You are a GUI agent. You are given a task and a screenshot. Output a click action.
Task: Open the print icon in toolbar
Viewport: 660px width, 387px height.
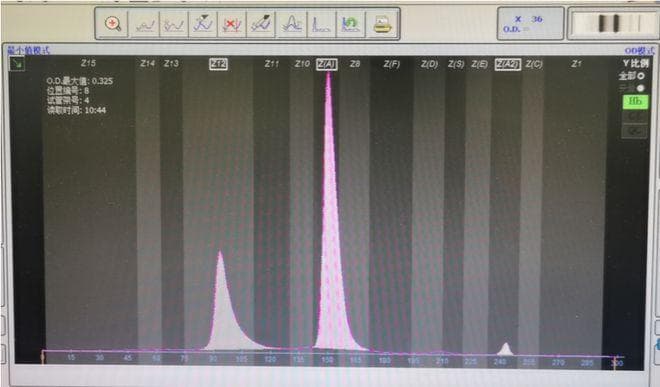point(382,24)
